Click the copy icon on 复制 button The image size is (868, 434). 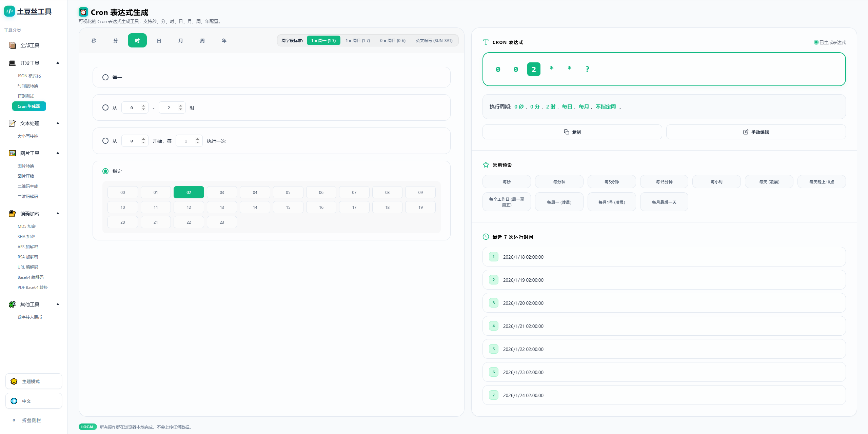566,132
